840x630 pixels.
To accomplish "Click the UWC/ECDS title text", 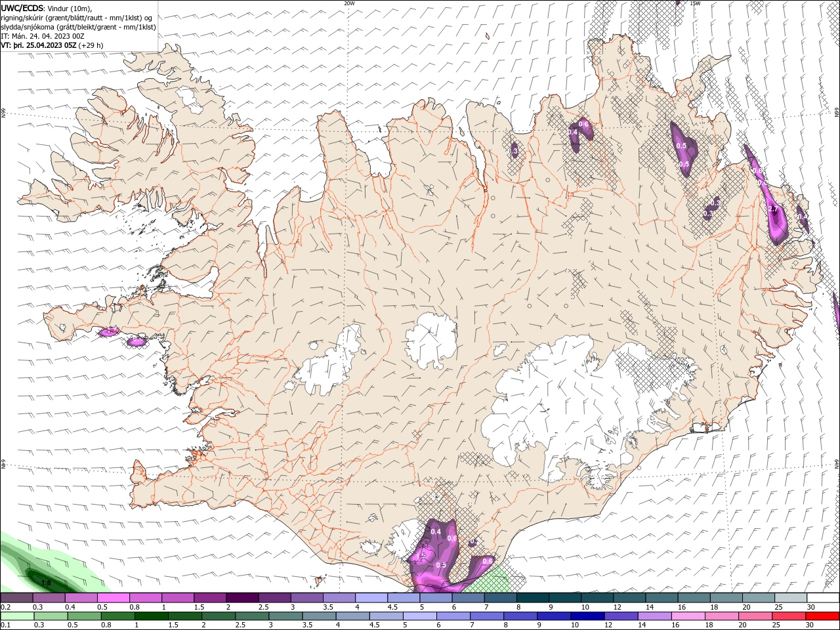I will click(22, 8).
